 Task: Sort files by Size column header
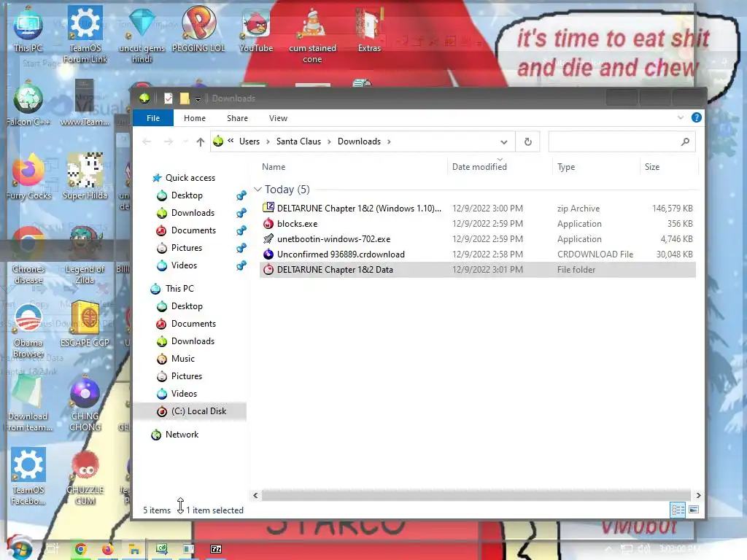[x=651, y=167]
